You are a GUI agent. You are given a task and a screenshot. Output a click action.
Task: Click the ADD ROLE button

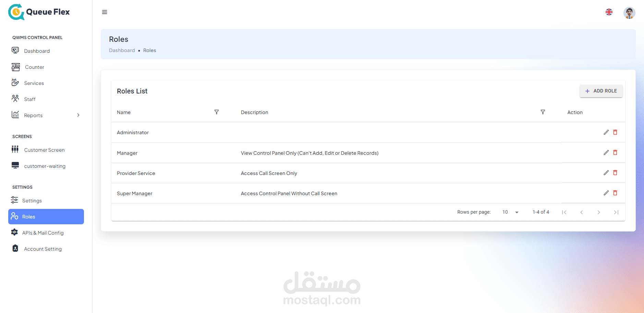[x=601, y=91]
